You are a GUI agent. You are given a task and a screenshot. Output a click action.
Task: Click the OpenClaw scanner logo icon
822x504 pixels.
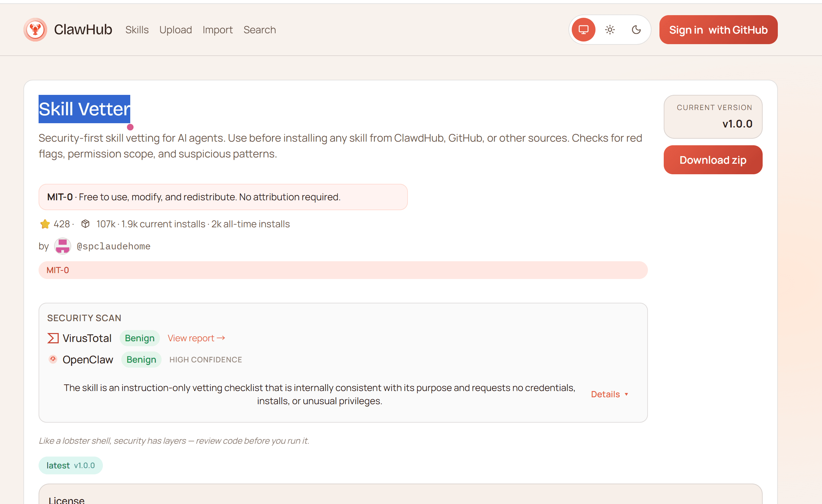[53, 359]
